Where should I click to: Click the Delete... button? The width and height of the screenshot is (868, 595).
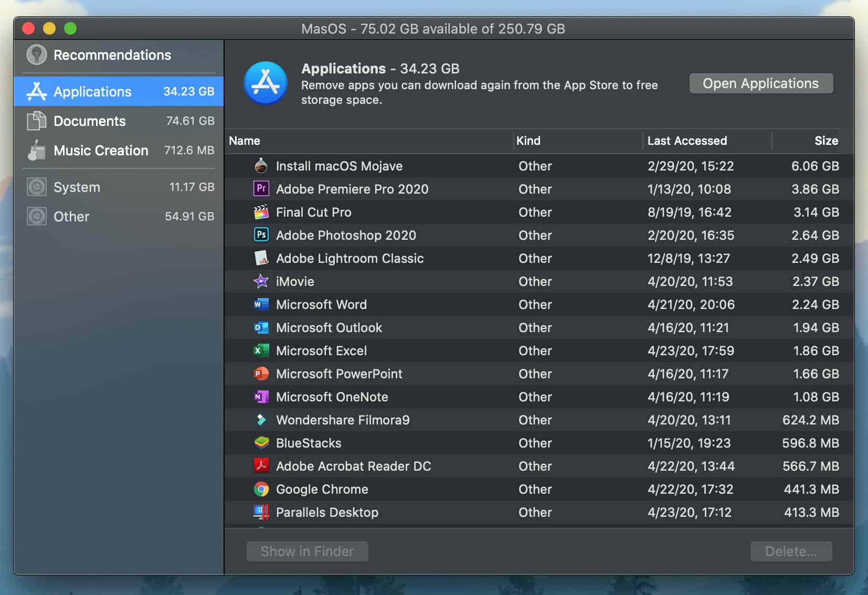[x=791, y=551]
